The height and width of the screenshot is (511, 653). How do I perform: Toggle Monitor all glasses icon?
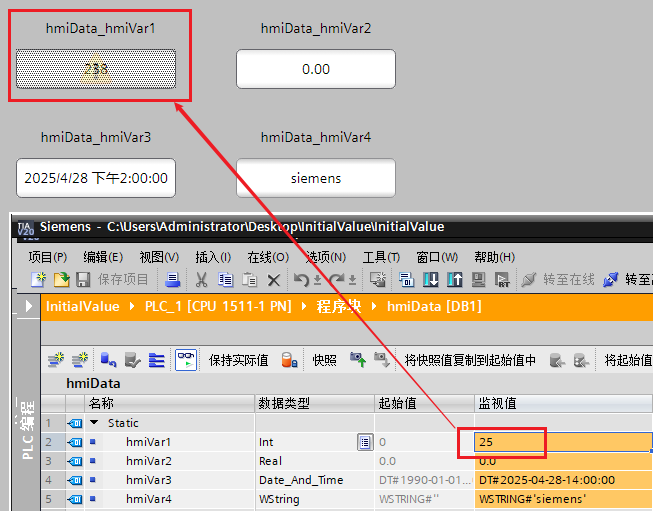[186, 360]
